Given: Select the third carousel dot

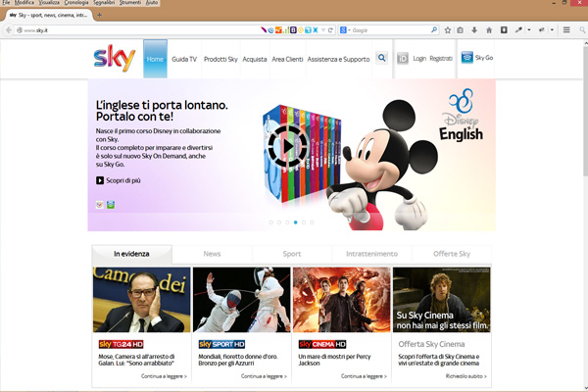Looking at the screenshot, I should click(287, 222).
